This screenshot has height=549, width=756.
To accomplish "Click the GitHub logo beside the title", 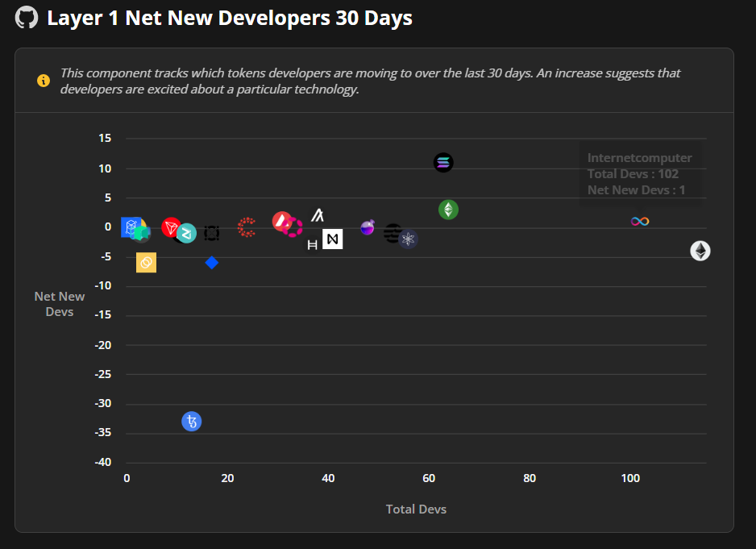I will [x=27, y=18].
